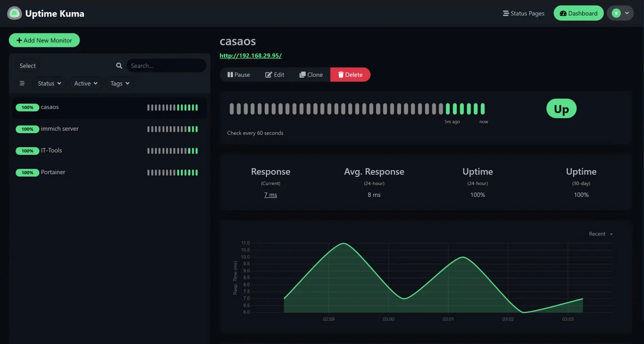The image size is (644, 344).
Task: Open the user avatar profile menu
Action: 620,13
